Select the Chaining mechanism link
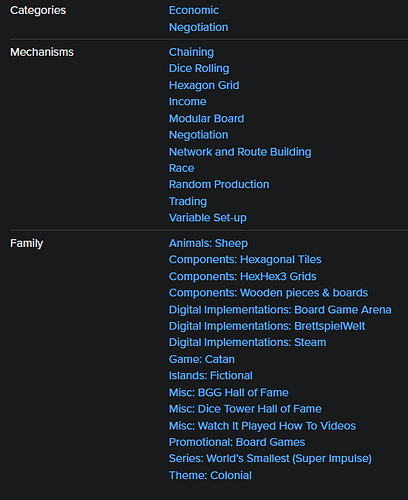 [191, 52]
